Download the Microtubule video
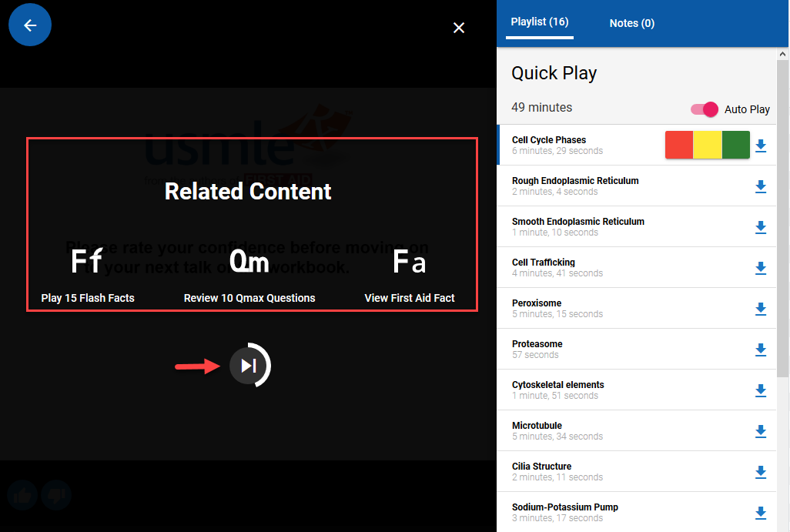 tap(761, 431)
